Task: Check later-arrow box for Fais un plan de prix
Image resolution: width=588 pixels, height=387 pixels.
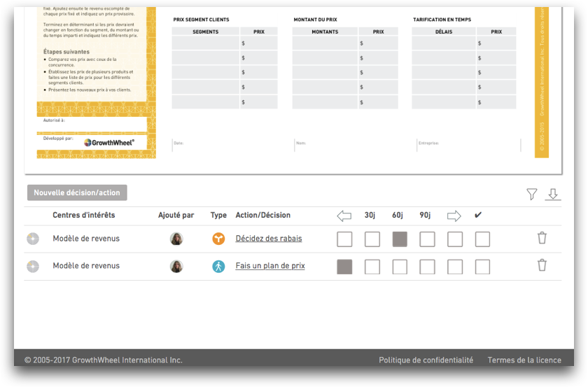Action: tap(455, 267)
